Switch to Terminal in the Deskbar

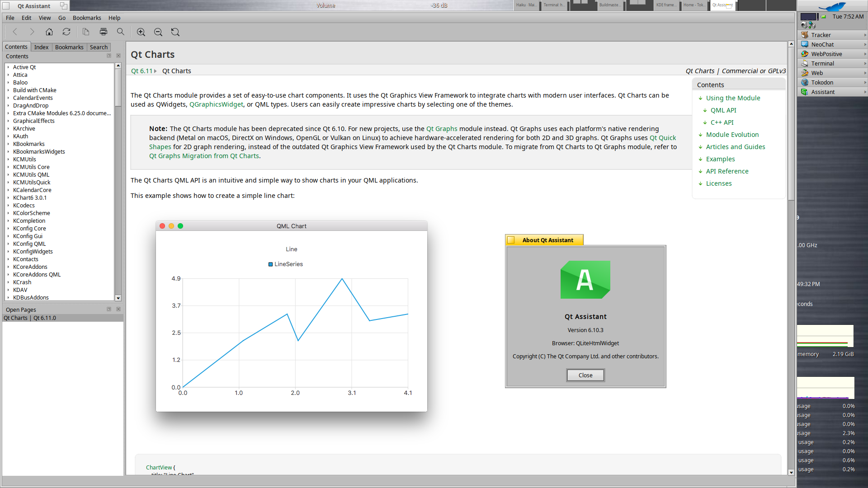(x=833, y=63)
